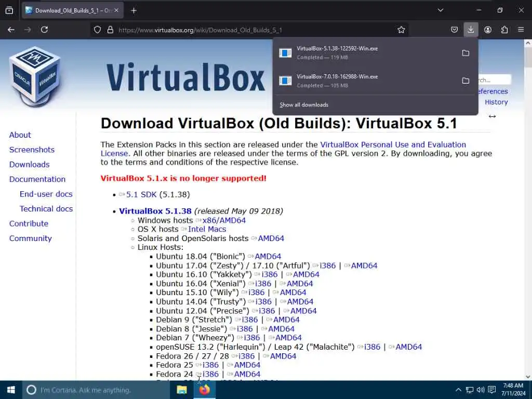Image resolution: width=532 pixels, height=399 pixels.
Task: Download Ubuntu 12.04 Precise AMD64
Action: point(303,311)
